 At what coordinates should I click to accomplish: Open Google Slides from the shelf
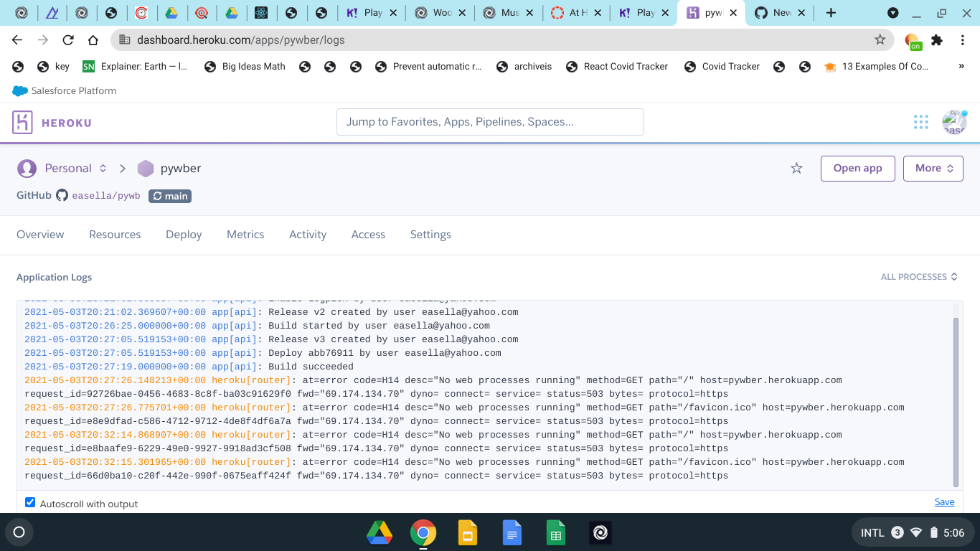tap(468, 532)
